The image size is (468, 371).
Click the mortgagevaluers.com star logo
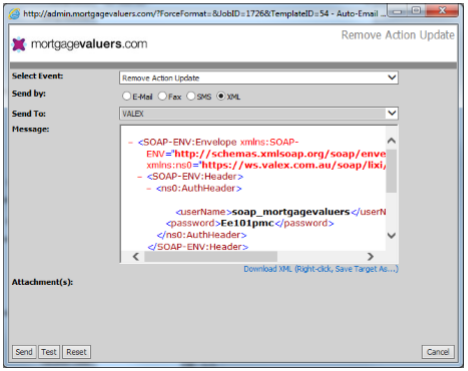click(19, 44)
